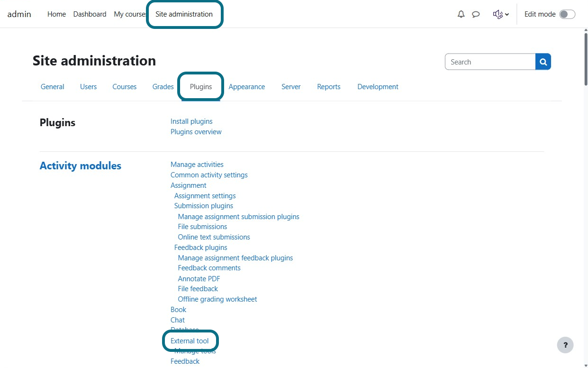
Task: Switch to the Development tab
Action: pyautogui.click(x=378, y=87)
